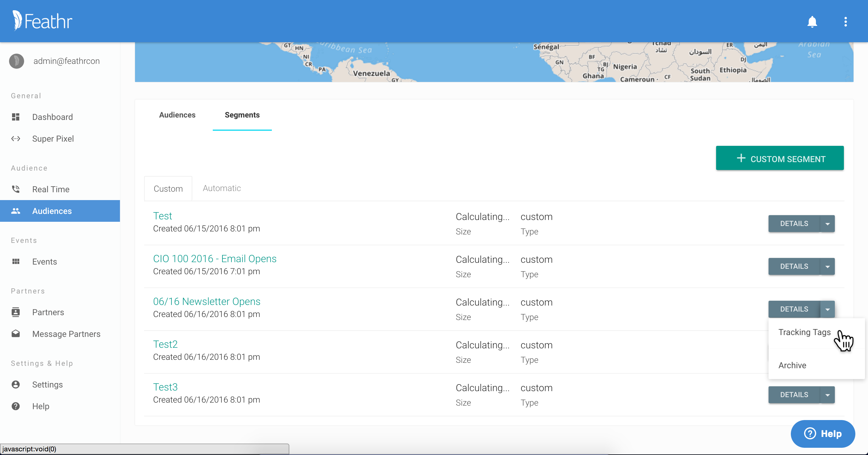Open Details for CIO 100 2016 segment
The height and width of the screenshot is (455, 868).
[794, 266]
